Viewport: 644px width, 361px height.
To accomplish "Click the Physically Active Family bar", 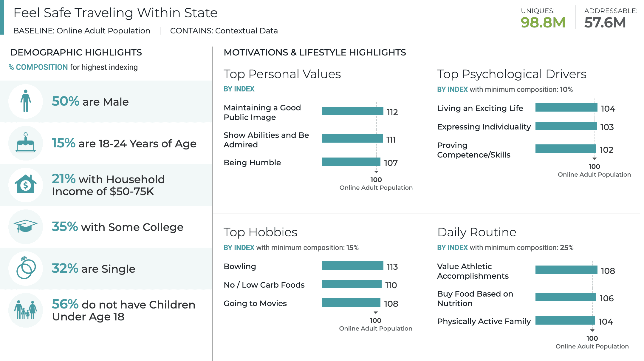I will coord(565,320).
